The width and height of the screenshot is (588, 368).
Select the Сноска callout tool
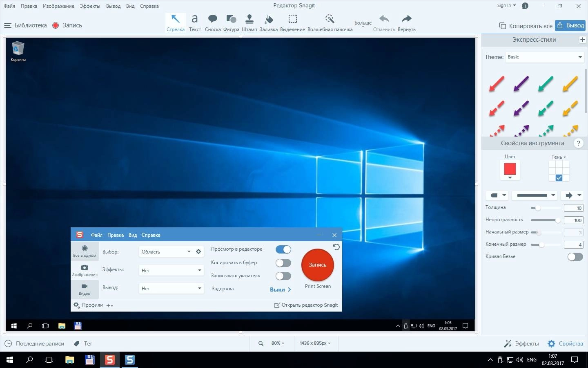click(x=213, y=22)
